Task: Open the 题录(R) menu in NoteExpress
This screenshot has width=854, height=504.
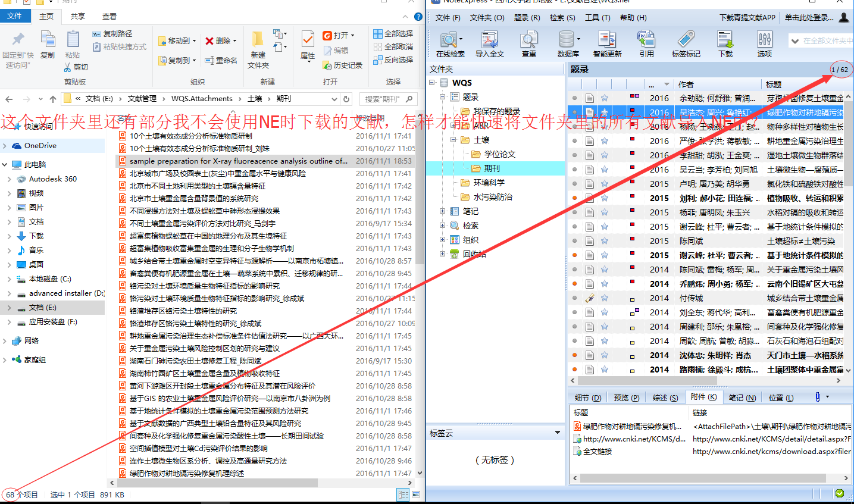Action: tap(527, 17)
